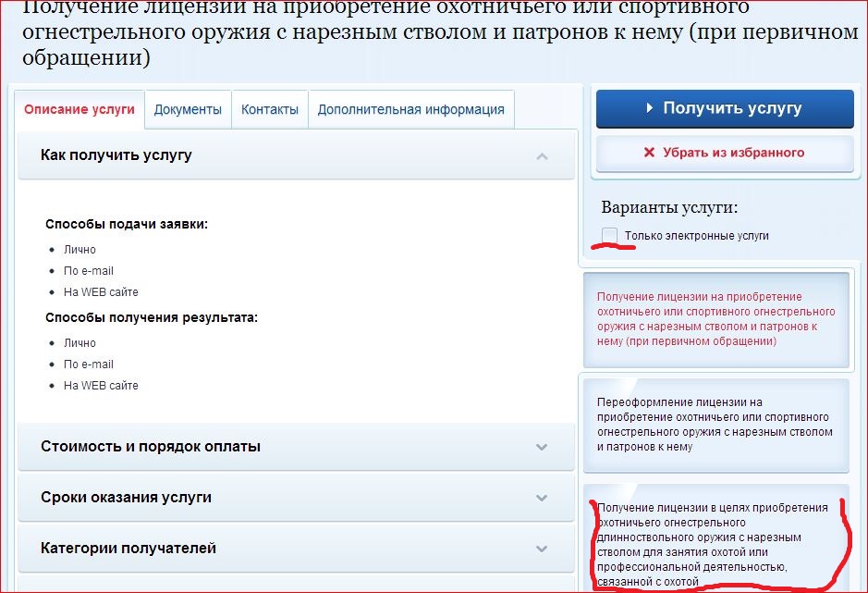The width and height of the screenshot is (868, 593).
Task: Expand the Сроки оказания услуги section
Action: (x=126, y=498)
